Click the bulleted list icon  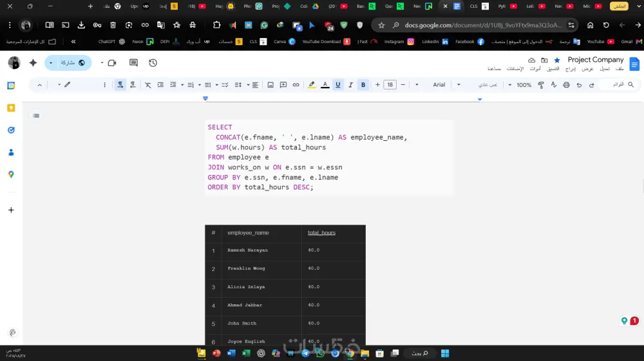pyautogui.click(x=208, y=85)
